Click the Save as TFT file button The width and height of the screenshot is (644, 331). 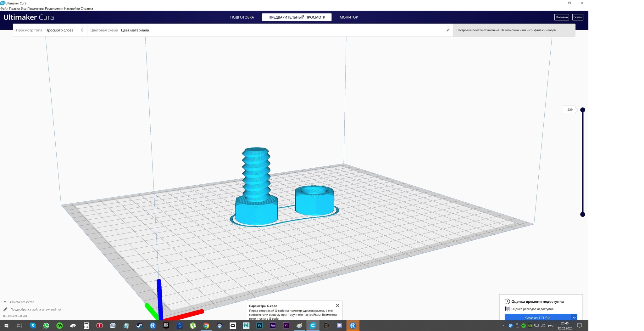point(537,317)
